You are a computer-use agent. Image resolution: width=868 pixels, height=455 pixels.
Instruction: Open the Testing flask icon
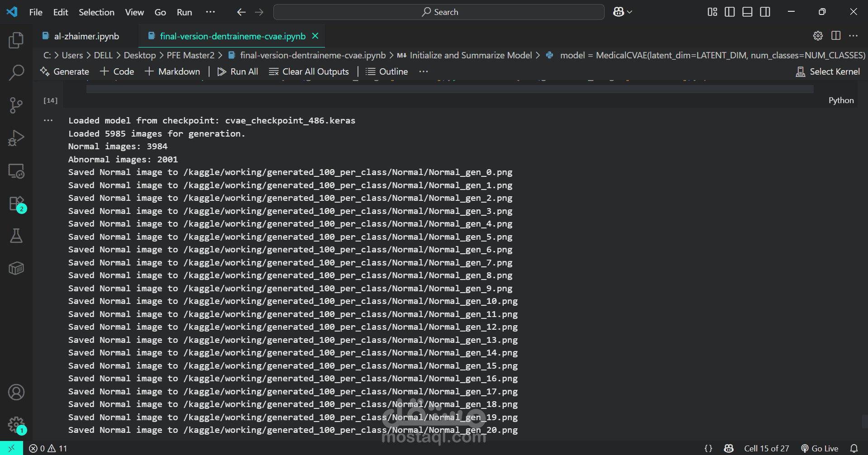(x=16, y=236)
